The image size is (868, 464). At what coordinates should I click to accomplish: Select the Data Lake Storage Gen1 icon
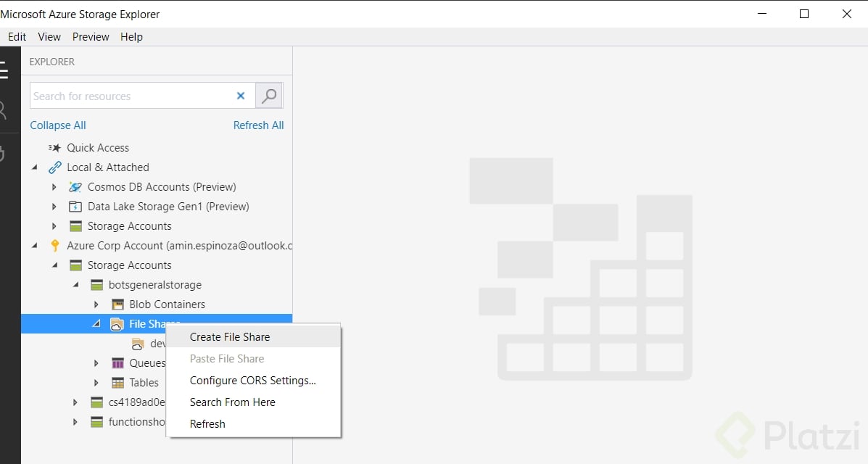point(75,207)
